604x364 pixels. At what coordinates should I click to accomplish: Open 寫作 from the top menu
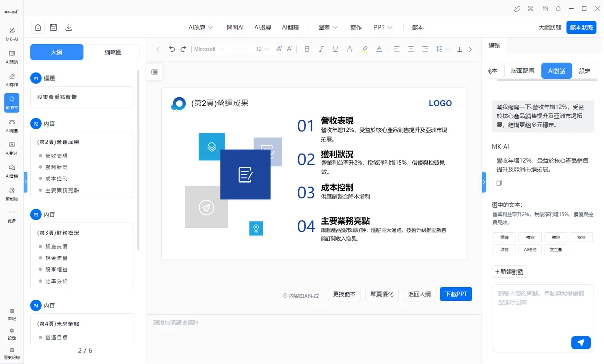pyautogui.click(x=356, y=28)
